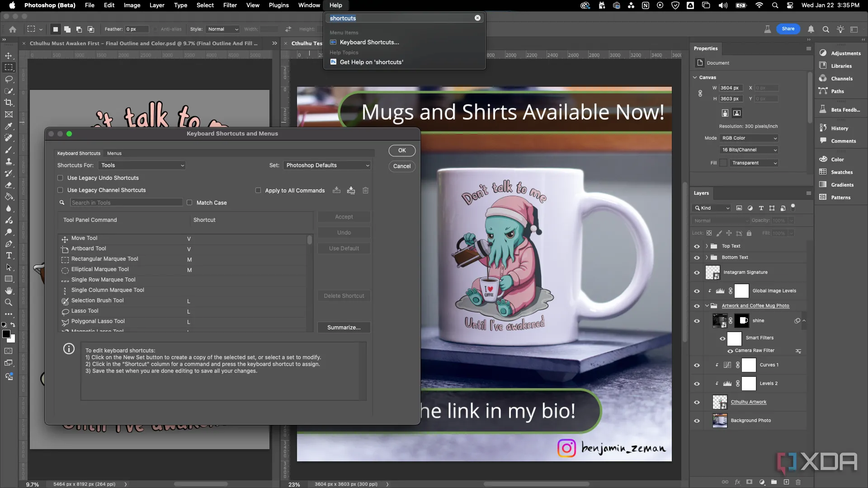Select the Zoom tool in toolbar
The width and height of the screenshot is (868, 488).
pyautogui.click(x=9, y=302)
